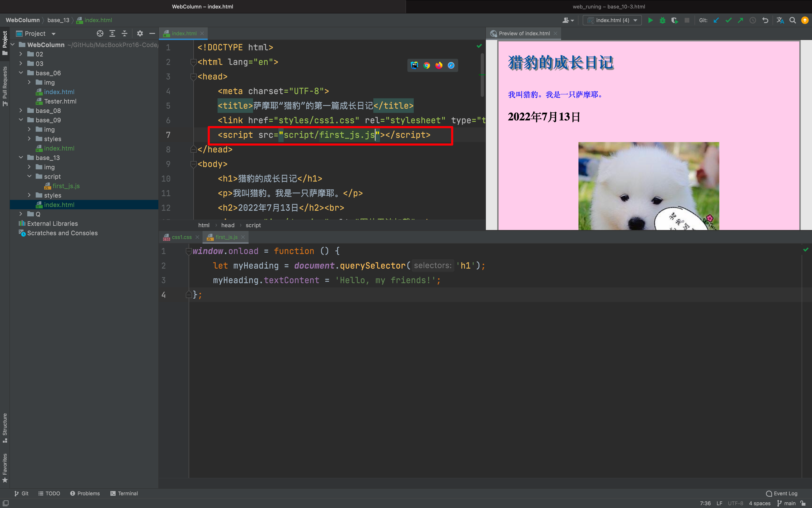The width and height of the screenshot is (812, 508).
Task: Stop the running process button
Action: 687,20
